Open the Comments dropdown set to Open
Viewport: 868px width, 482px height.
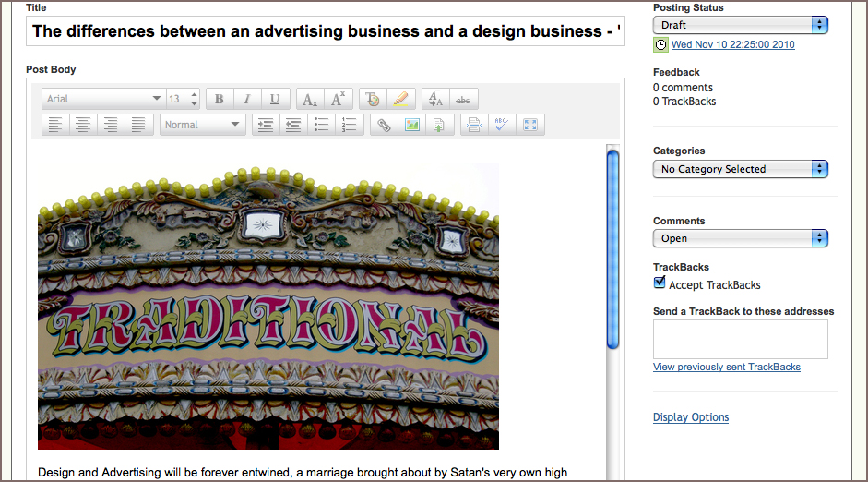click(x=740, y=238)
